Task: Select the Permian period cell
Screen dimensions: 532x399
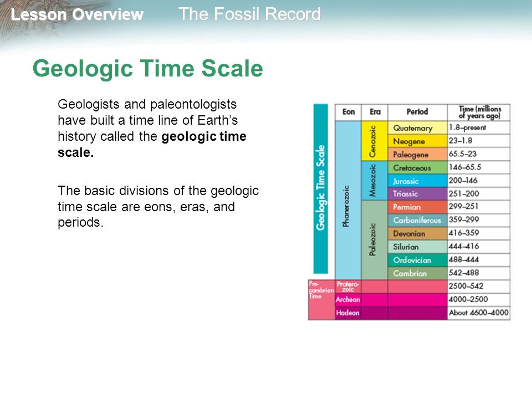Action: point(417,207)
